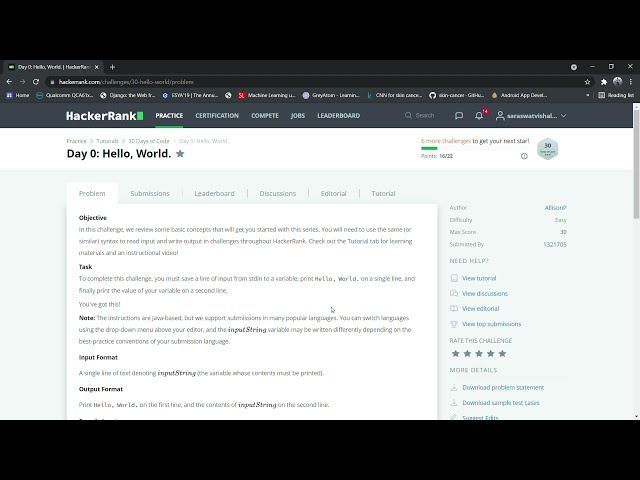The height and width of the screenshot is (480, 640).
Task: Click the View editorial open-book icon
Action: click(454, 309)
